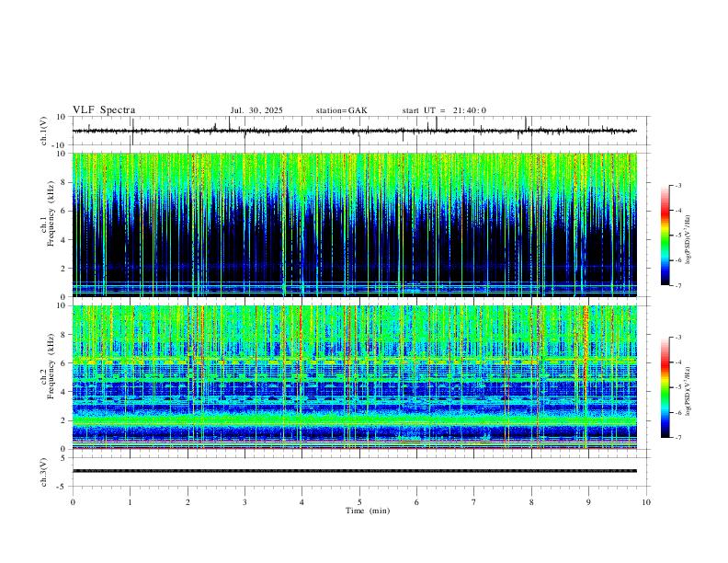Click the '-7' value on ch.1 colorbar
This screenshot has width=728, height=563.
coord(677,286)
